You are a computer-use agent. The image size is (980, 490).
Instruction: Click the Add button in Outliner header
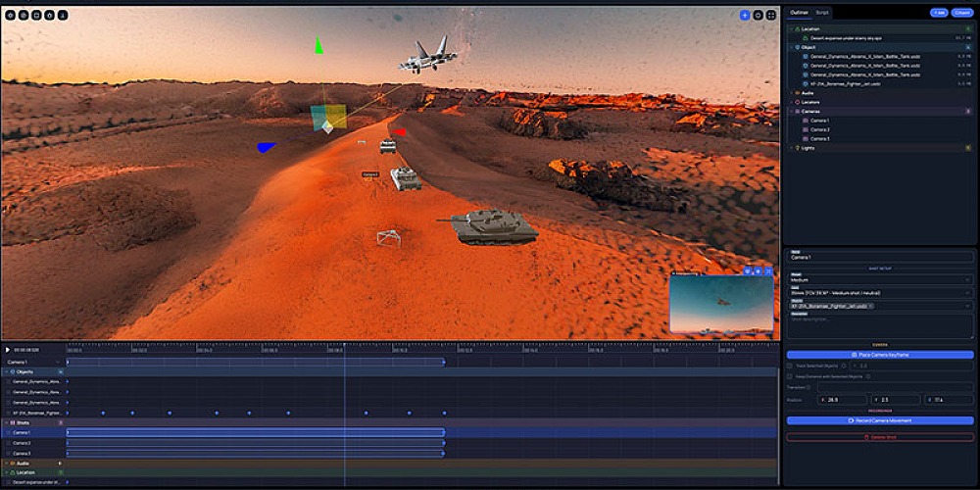point(939,13)
